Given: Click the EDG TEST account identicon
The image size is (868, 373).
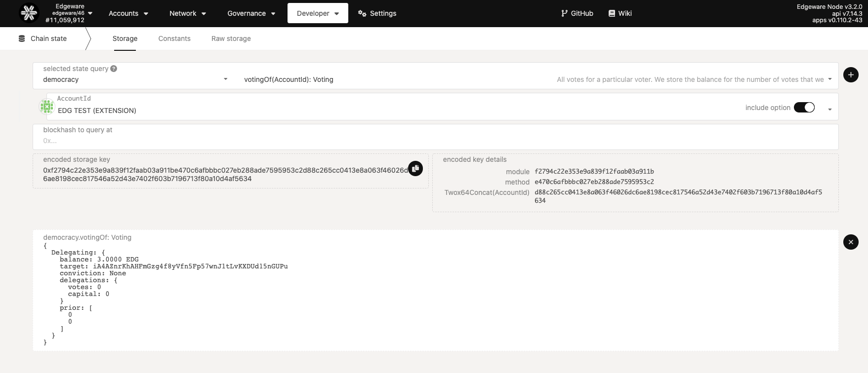Looking at the screenshot, I should (47, 107).
